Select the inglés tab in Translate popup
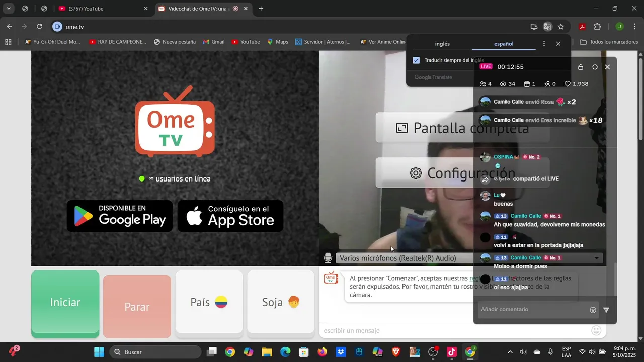 [x=442, y=44]
